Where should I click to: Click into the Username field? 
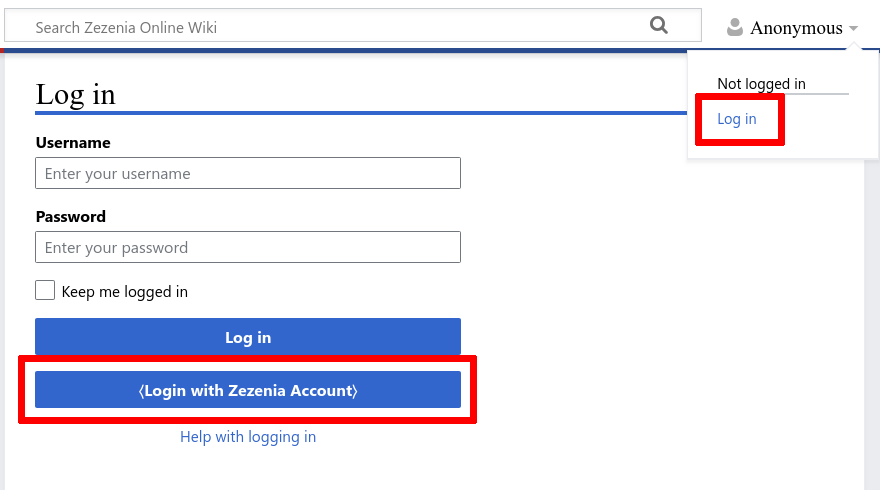(248, 174)
